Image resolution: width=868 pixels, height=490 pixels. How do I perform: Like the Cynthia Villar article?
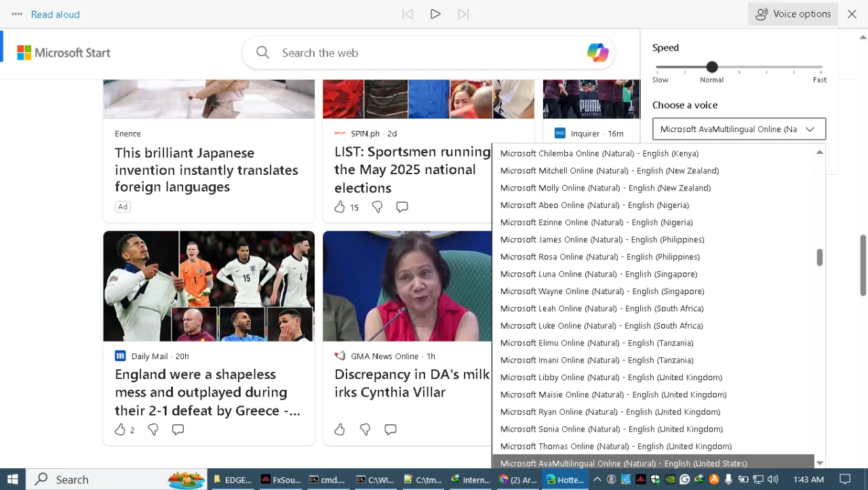(x=340, y=429)
